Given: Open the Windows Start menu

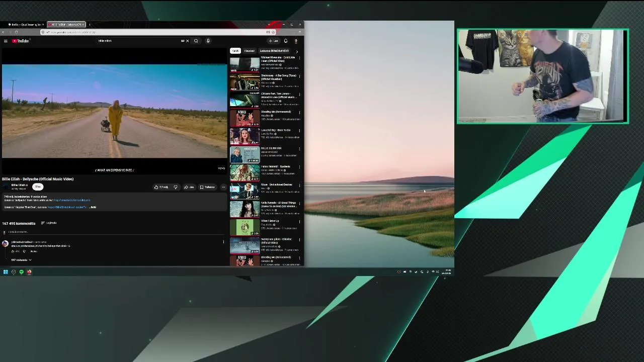Looking at the screenshot, I should coord(6,272).
